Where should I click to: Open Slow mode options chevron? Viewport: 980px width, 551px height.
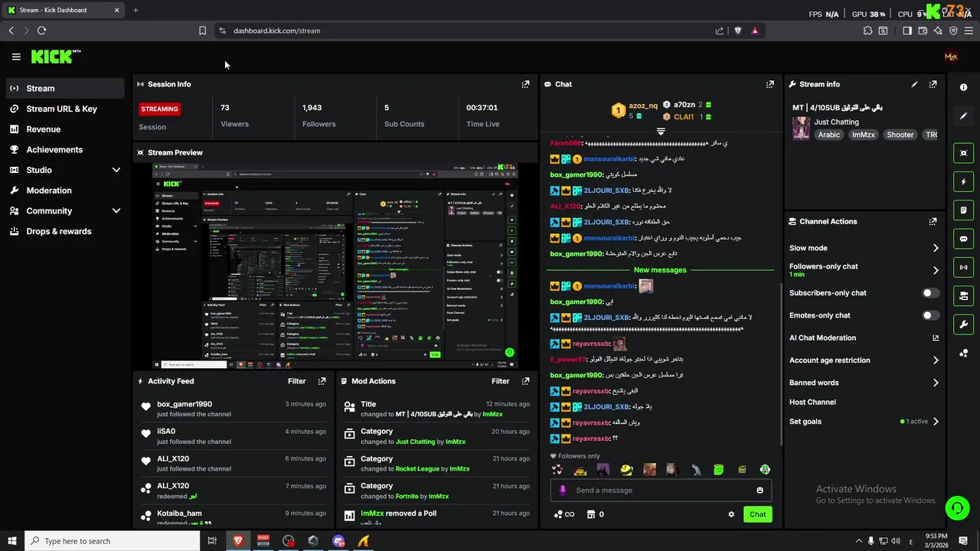click(935, 248)
